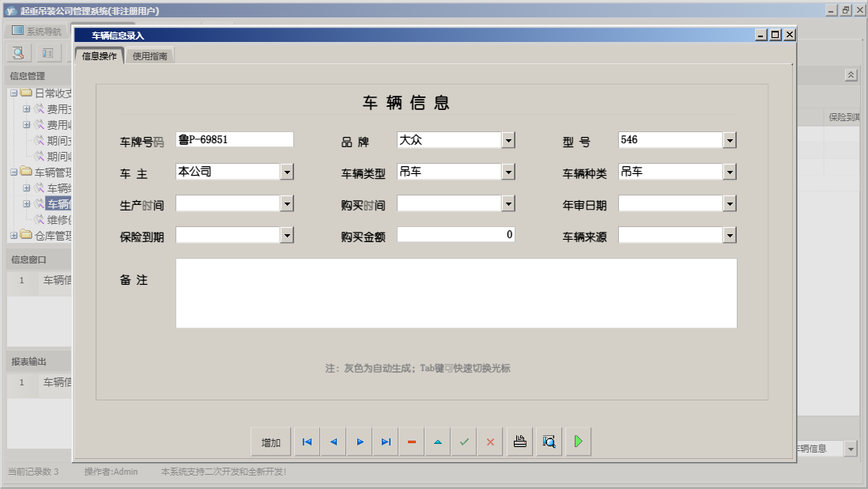
Task: Cancel changes with red X icon
Action: [x=490, y=442]
